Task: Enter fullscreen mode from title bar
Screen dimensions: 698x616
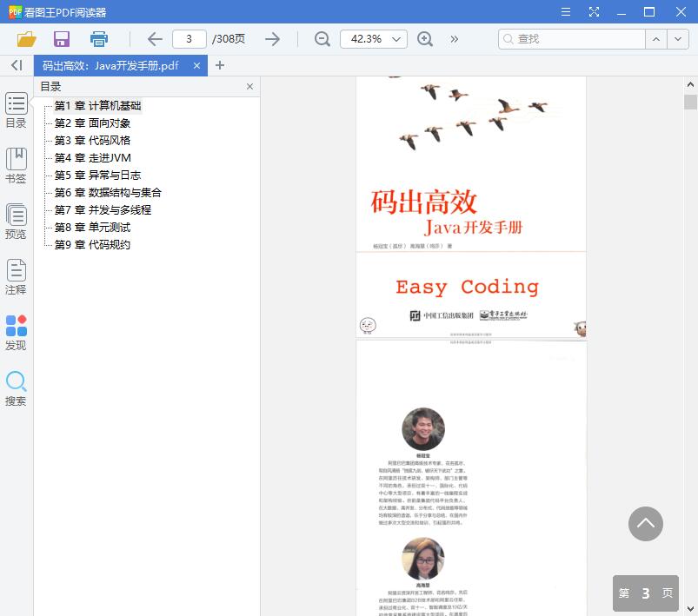Action: click(x=594, y=12)
